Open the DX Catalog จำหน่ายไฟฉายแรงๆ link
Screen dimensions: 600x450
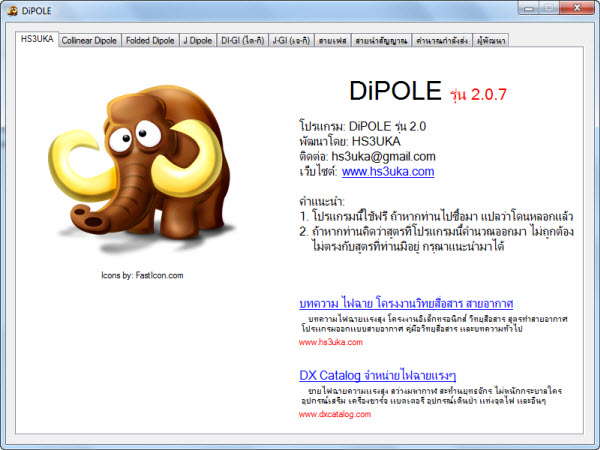378,375
